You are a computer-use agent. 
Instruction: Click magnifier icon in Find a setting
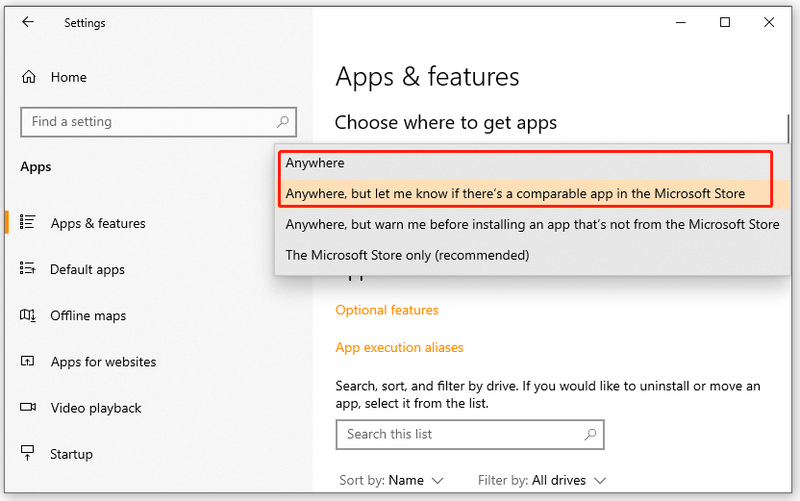[283, 122]
